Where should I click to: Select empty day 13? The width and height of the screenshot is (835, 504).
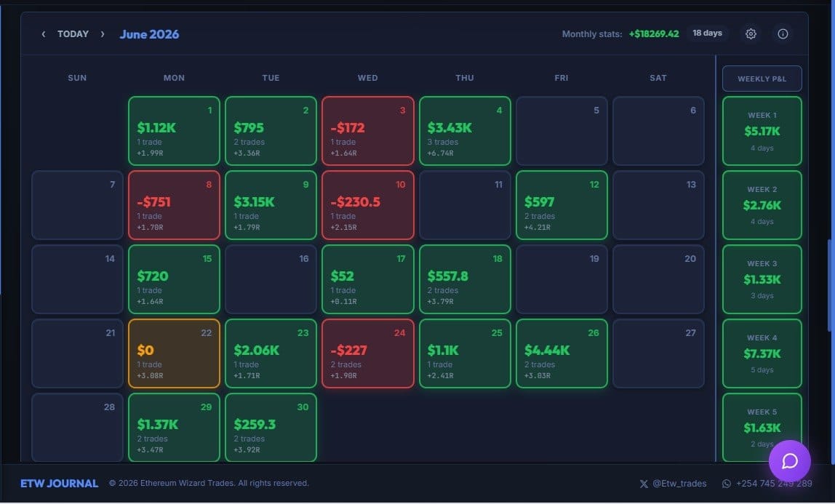click(x=659, y=205)
